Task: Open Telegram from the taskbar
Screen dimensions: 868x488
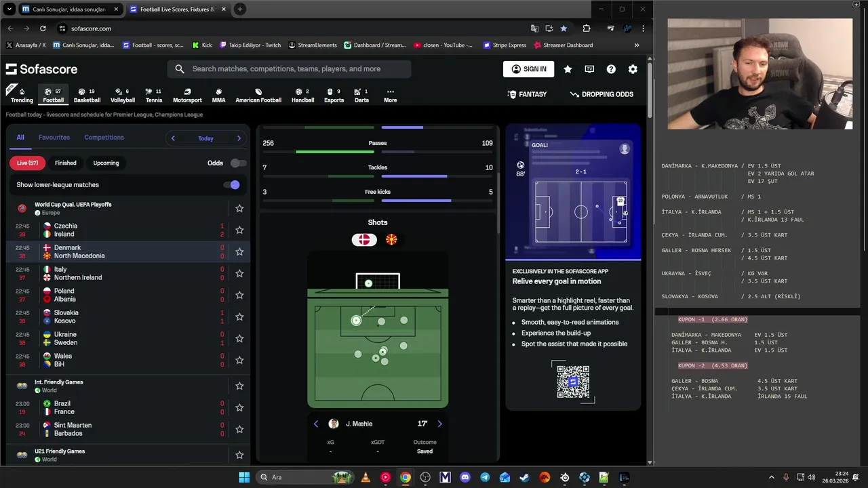Action: [485, 477]
